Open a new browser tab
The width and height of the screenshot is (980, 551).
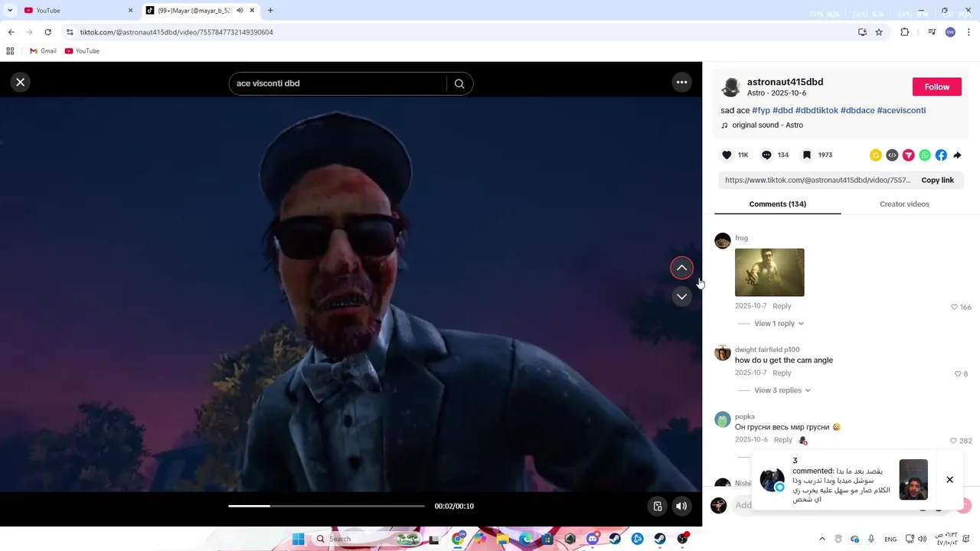pos(270,11)
